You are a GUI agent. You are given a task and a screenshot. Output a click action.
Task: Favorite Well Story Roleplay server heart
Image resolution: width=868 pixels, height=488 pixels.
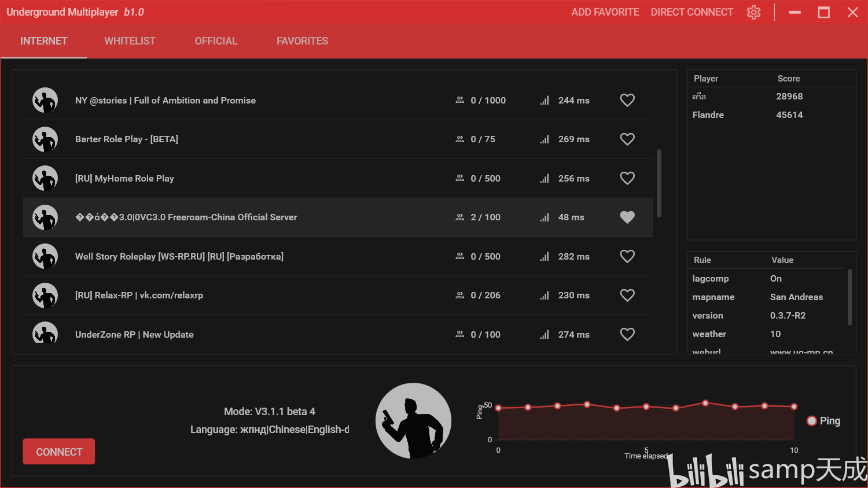[x=627, y=256]
